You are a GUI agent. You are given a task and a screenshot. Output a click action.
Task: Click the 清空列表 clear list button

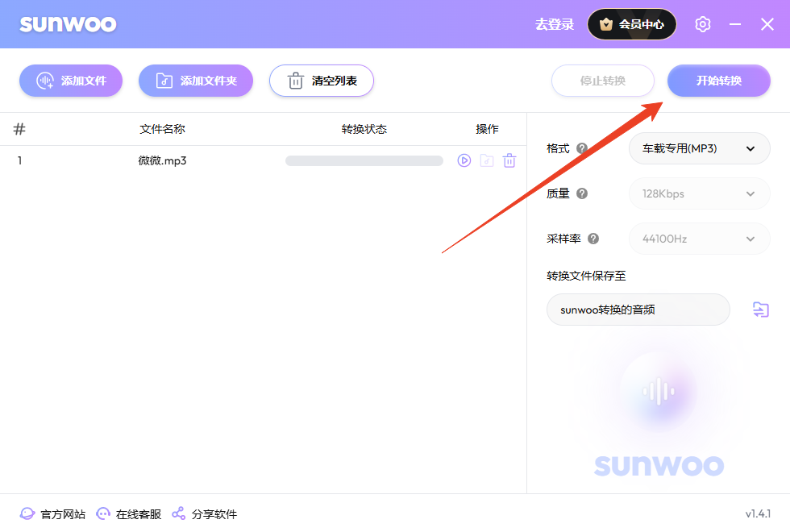(x=321, y=81)
